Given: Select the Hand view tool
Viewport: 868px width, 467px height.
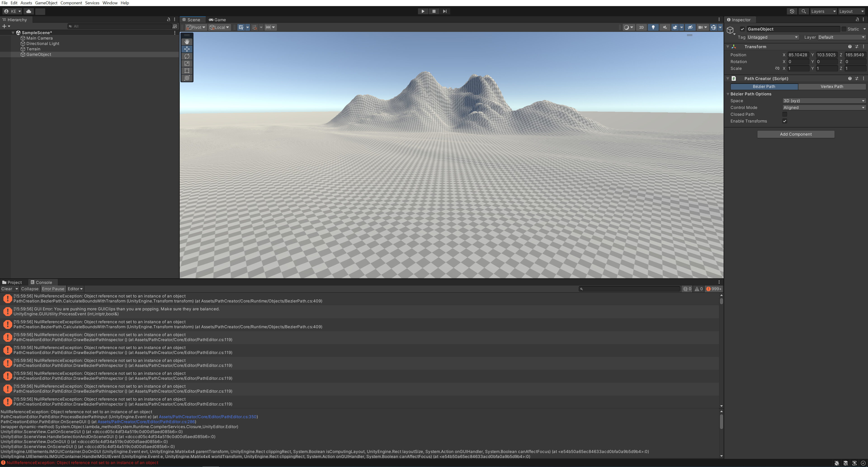Looking at the screenshot, I should tap(187, 41).
